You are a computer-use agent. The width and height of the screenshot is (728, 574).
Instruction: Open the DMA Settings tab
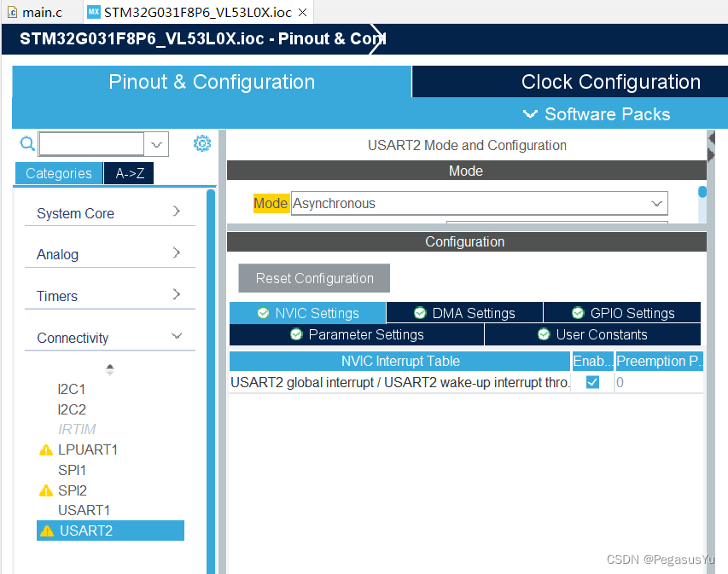point(465,313)
